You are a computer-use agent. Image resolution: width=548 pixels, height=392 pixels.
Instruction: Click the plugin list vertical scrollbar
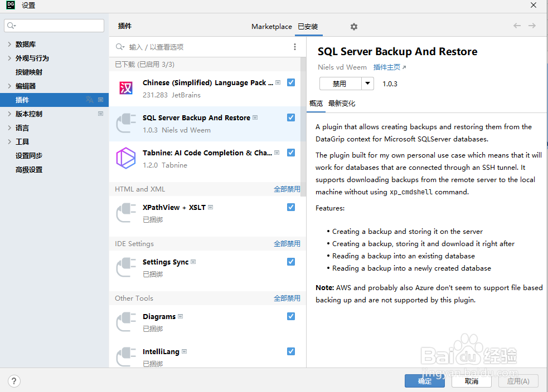303,126
